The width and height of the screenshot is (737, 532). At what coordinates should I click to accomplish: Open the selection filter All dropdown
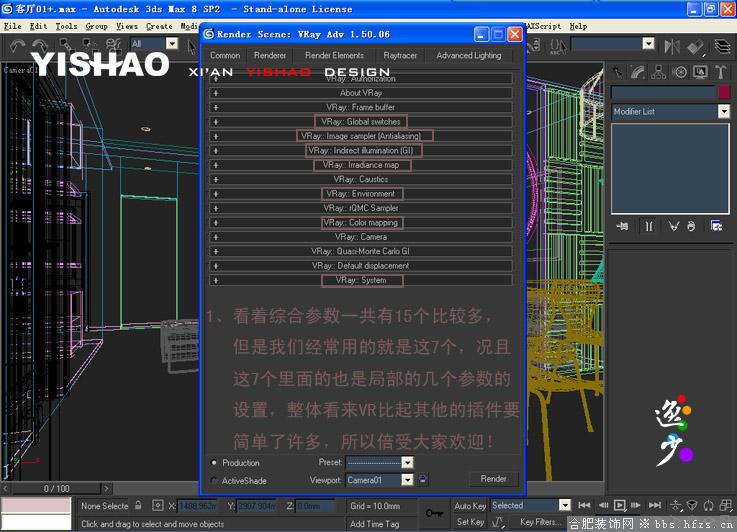(x=172, y=44)
